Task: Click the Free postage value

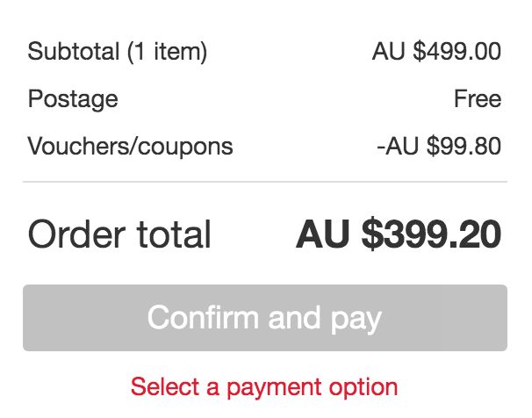Action: tap(478, 98)
